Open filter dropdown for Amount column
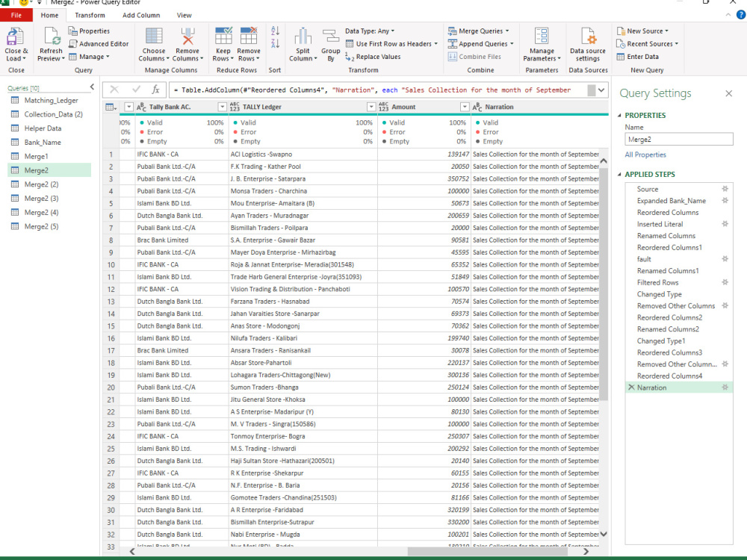Image resolution: width=747 pixels, height=560 pixels. click(465, 107)
